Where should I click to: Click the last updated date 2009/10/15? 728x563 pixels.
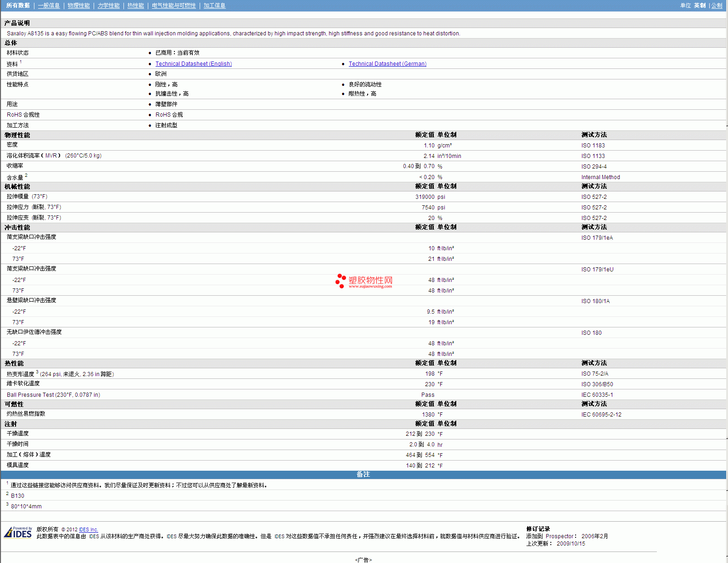coord(571,544)
